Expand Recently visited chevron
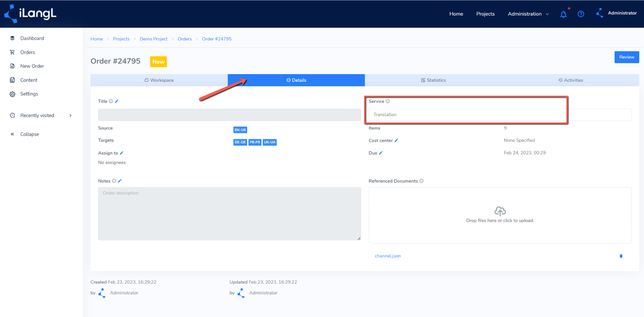 click(x=70, y=116)
